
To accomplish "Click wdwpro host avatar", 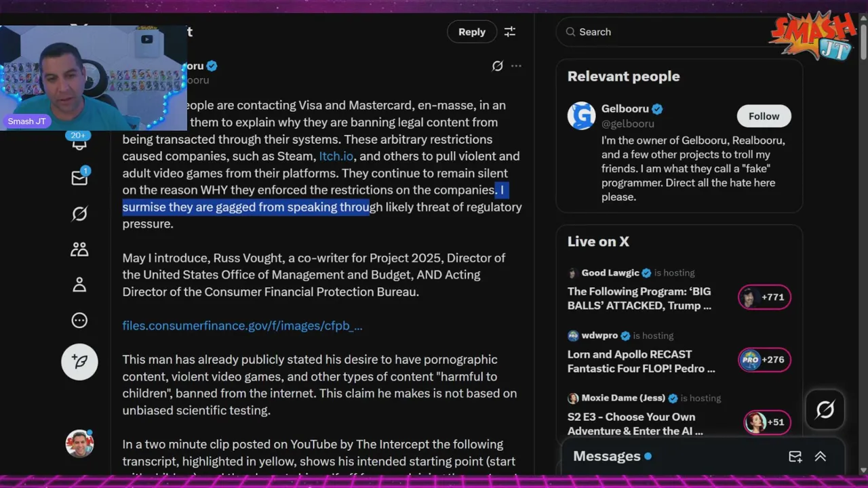I will [573, 335].
